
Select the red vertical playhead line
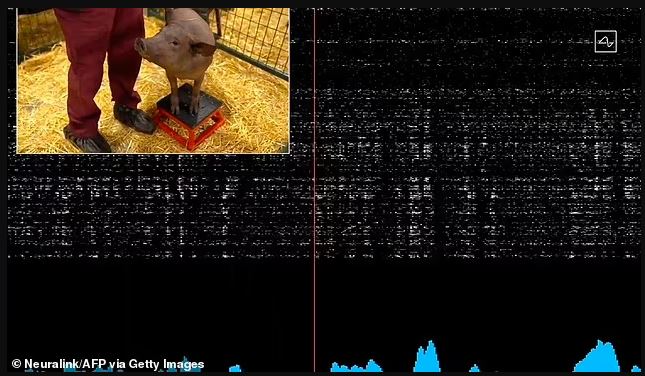click(315, 189)
